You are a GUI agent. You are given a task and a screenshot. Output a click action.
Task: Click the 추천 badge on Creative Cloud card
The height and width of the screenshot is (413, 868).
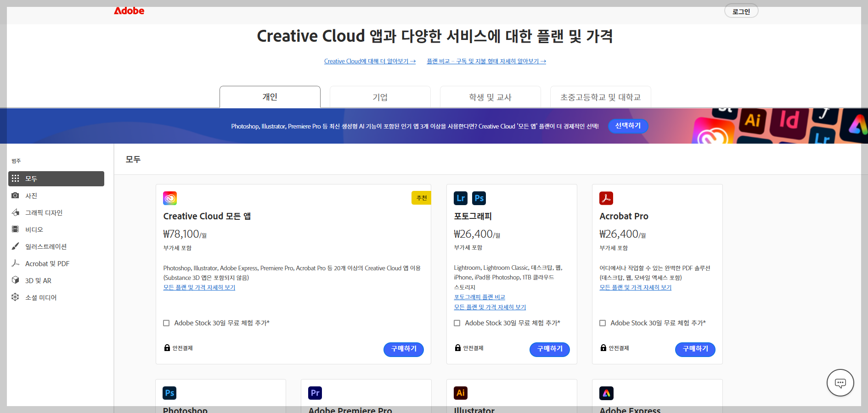coord(421,198)
